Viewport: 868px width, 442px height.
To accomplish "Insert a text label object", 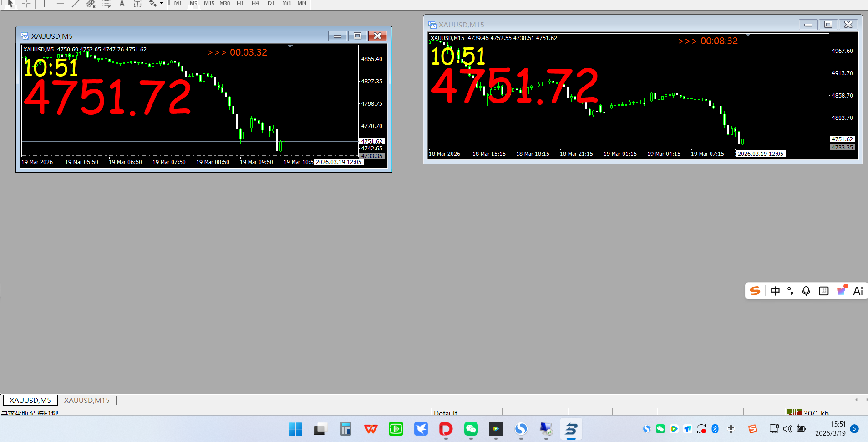I will click(x=137, y=4).
